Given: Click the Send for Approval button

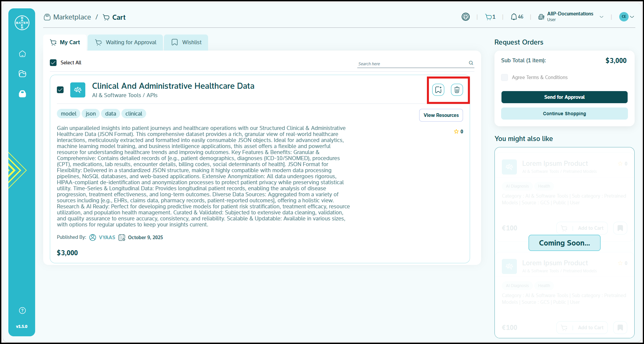Looking at the screenshot, I should click(x=564, y=97).
